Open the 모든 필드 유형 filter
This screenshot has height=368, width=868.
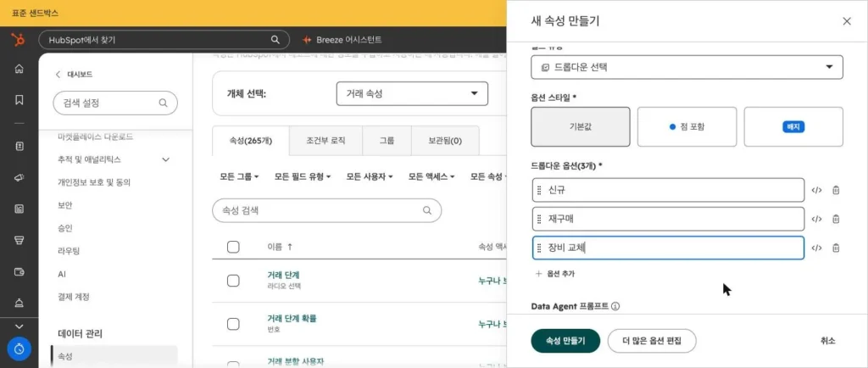pyautogui.click(x=303, y=176)
